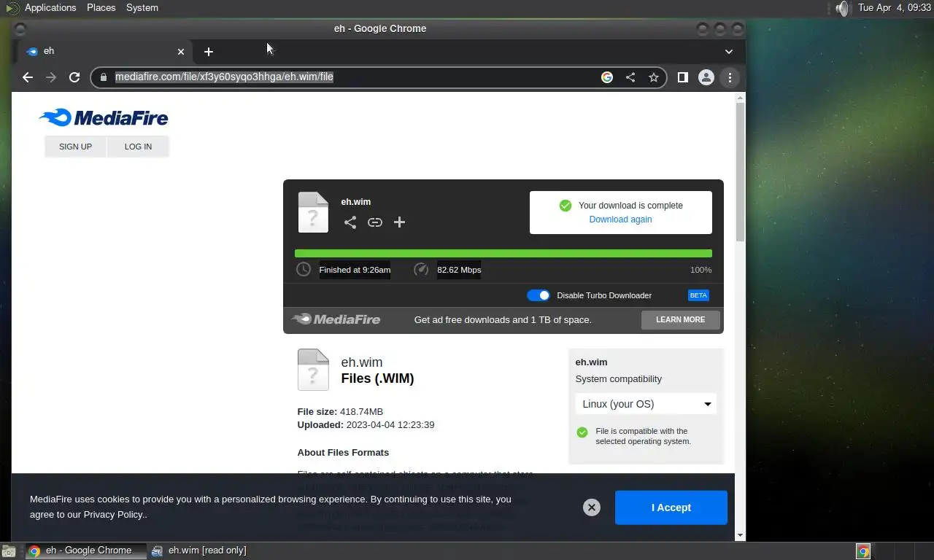Screen dimensions: 934x560
Task: Click the SIGN UP button
Action: (75, 147)
